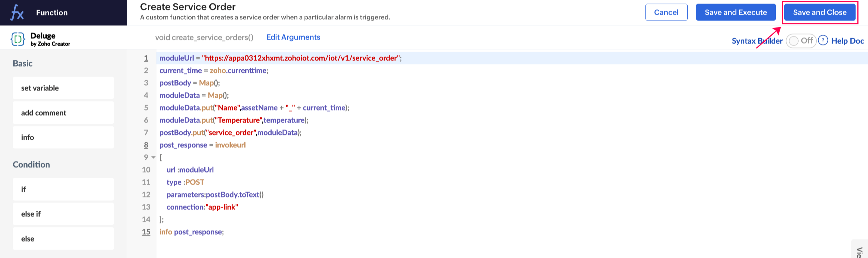This screenshot has height=258, width=868.
Task: Click the current_time = zoho.currenttime line
Action: (214, 70)
